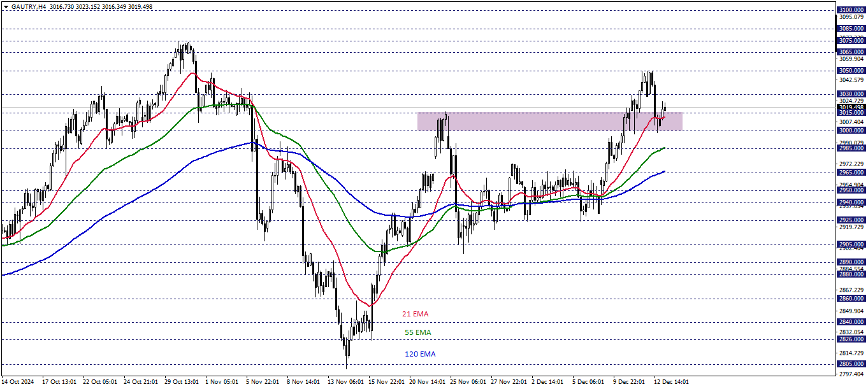Select the 3065.000 price level label

click(x=851, y=52)
